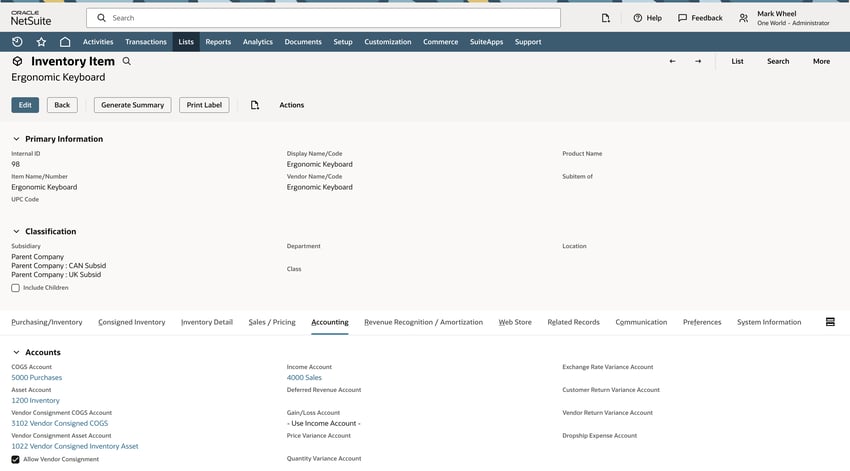
Task: Toggle the subtab layout icon at right
Action: tap(829, 322)
